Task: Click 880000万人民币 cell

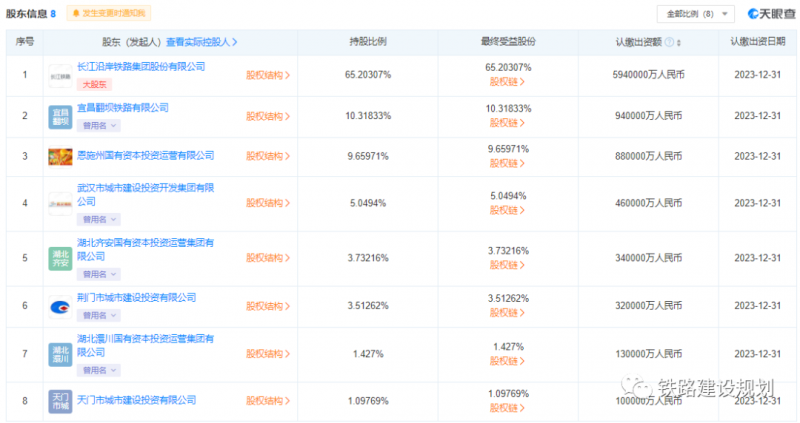Action: pos(648,156)
